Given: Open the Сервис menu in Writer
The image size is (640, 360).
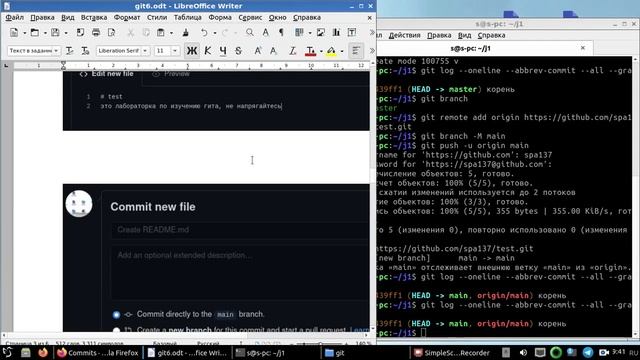Looking at the screenshot, I should (250, 18).
